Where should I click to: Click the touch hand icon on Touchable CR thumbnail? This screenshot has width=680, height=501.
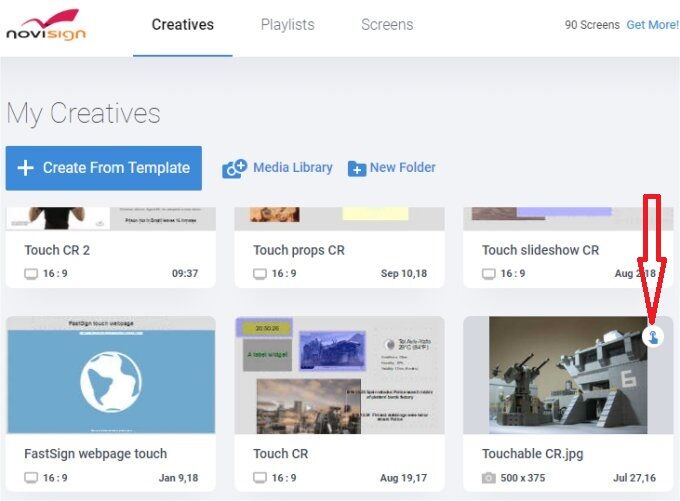tap(653, 338)
